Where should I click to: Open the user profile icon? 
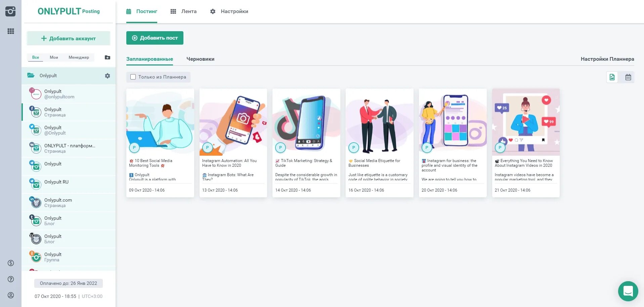click(x=11, y=295)
